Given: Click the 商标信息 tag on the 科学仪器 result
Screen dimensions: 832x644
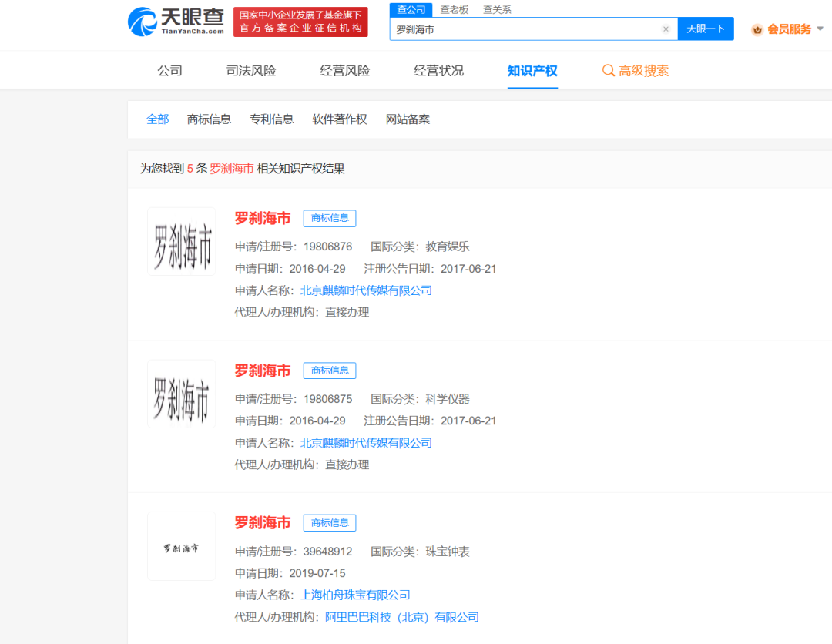Looking at the screenshot, I should point(330,371).
